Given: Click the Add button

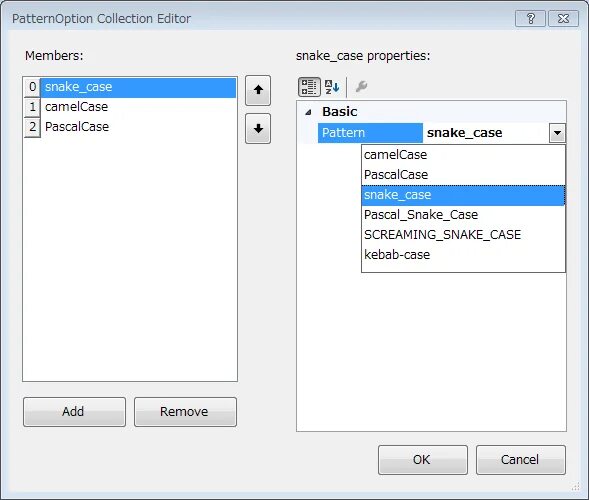Looking at the screenshot, I should [x=74, y=412].
